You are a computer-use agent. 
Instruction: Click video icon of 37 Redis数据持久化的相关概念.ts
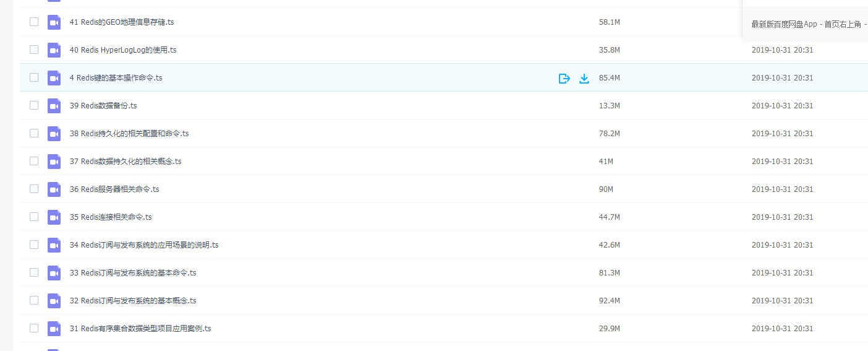[x=54, y=162]
